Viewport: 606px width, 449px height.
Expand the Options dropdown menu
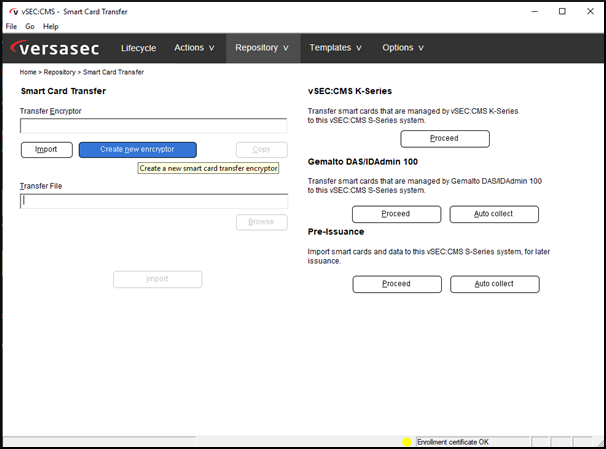coord(403,48)
